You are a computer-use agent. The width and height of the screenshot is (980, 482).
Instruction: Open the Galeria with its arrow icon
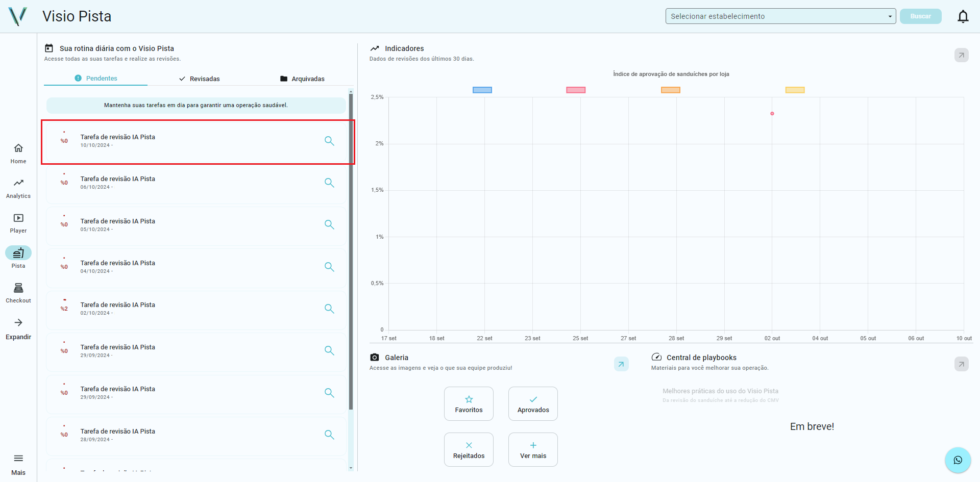(621, 364)
